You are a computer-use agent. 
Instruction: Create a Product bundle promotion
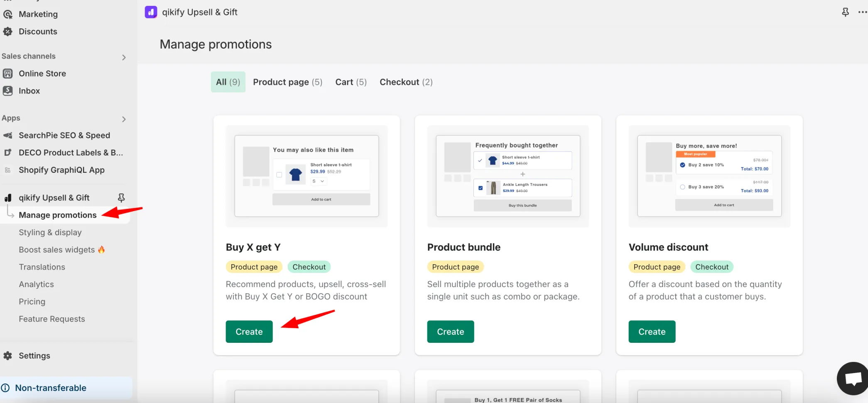click(451, 332)
